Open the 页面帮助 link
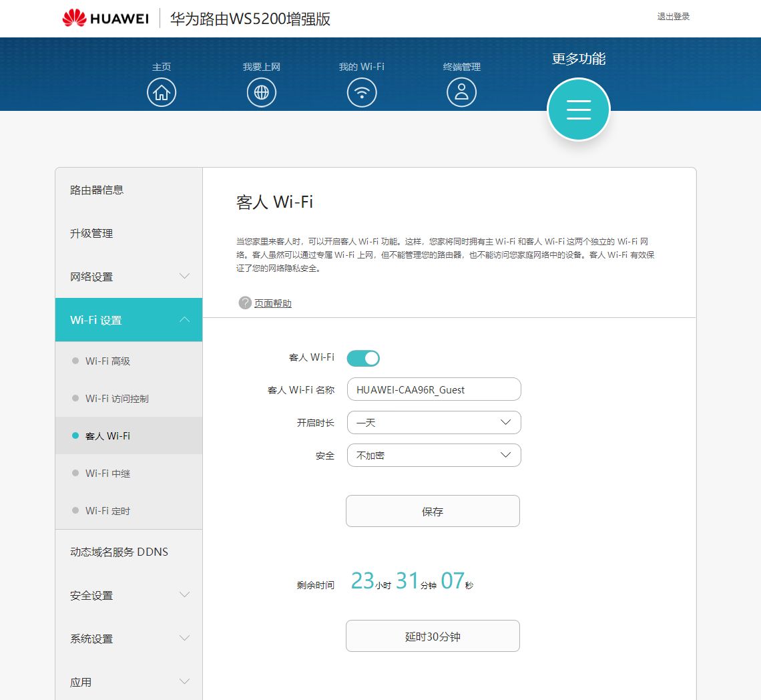The width and height of the screenshot is (761, 700). coord(273,303)
